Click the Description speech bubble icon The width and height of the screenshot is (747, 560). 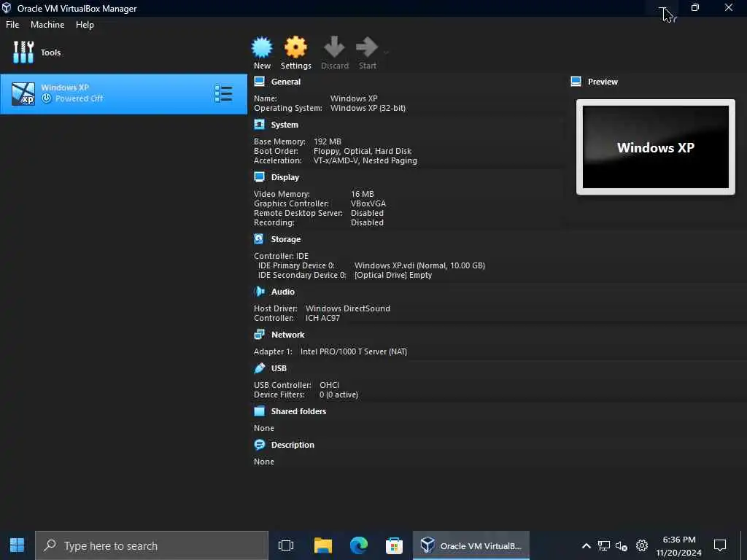tap(259, 444)
